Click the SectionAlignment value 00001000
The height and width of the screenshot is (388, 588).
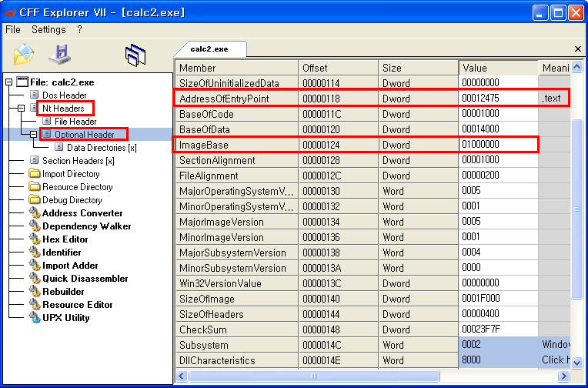click(x=499, y=160)
